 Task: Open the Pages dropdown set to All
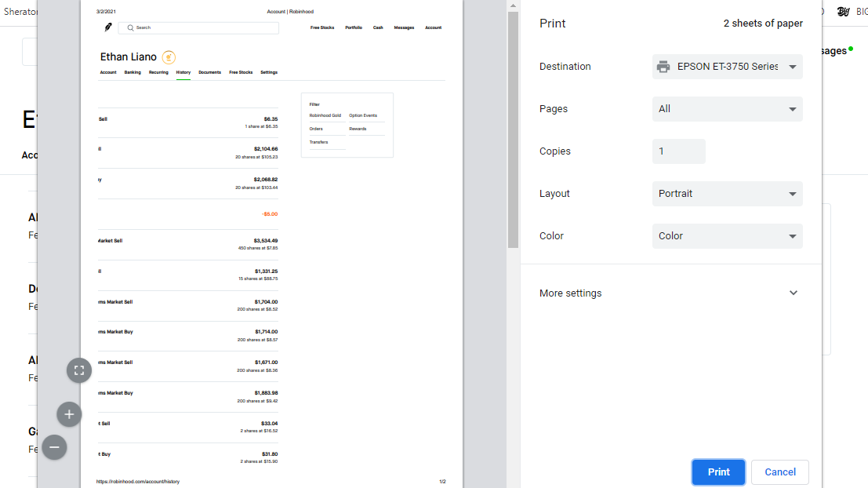point(728,109)
